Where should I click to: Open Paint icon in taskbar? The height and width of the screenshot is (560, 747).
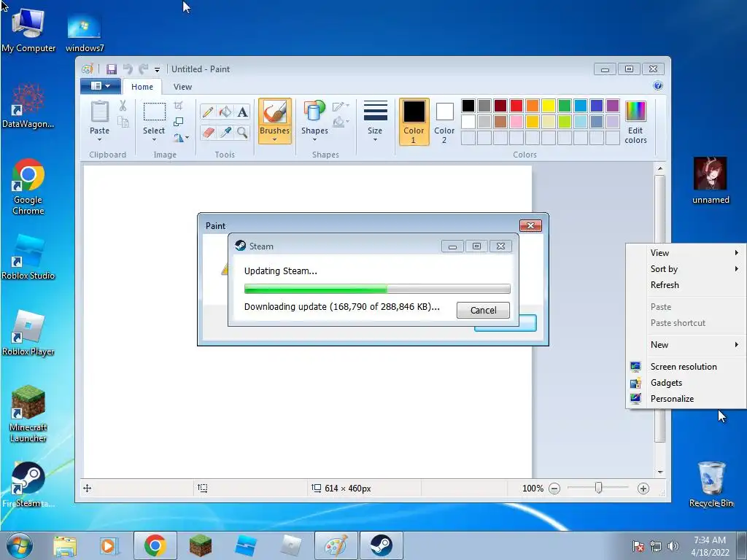[x=336, y=545]
